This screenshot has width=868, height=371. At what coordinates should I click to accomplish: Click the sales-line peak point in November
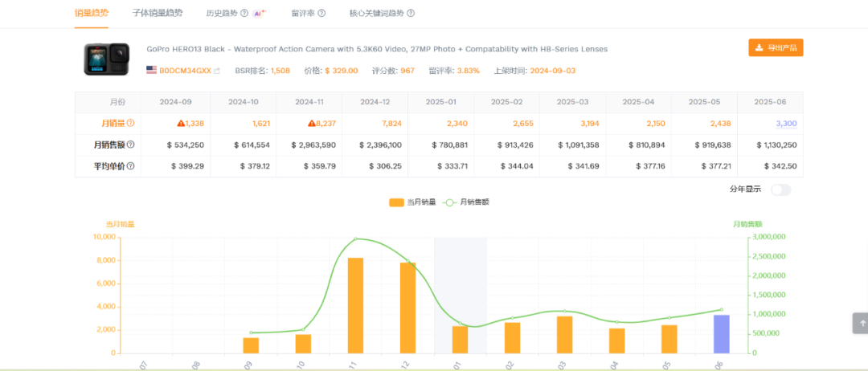[x=355, y=238]
